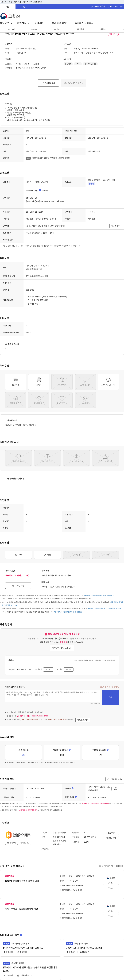Screen dimensions: 124x980
Task: Jump to the 전형방법 section tab
Action: (x=103, y=29)
